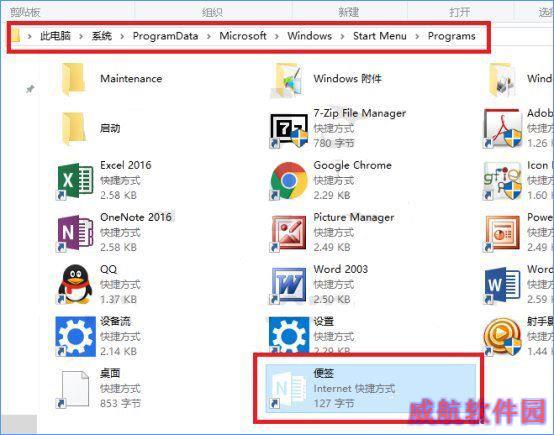Click the 便签 file name

point(324,373)
